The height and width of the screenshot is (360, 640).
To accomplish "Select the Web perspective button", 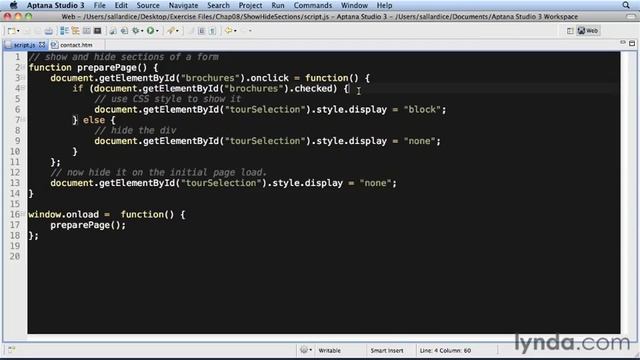I will [588, 31].
